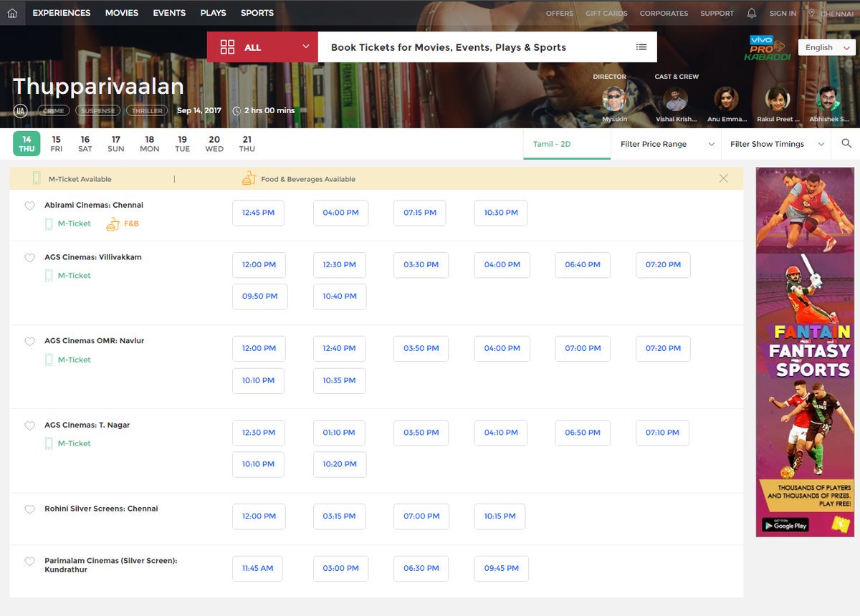Image resolution: width=860 pixels, height=616 pixels.
Task: Go to the home icon
Action: (12, 13)
